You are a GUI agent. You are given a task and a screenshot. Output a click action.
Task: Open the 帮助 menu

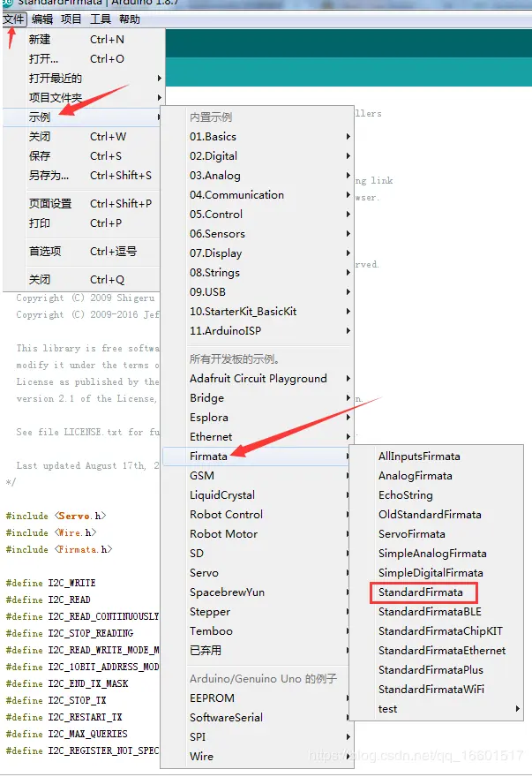tap(130, 19)
